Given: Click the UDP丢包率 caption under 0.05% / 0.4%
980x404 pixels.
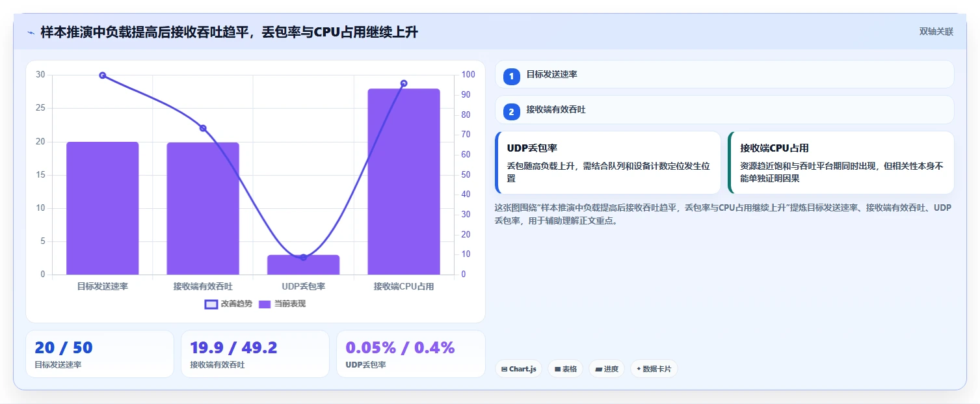Looking at the screenshot, I should click(x=366, y=365).
